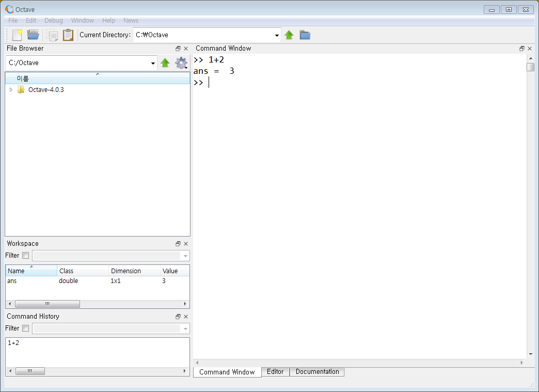Click the Octave-4.0.3 folder name
The height and width of the screenshot is (392, 539).
click(x=46, y=90)
